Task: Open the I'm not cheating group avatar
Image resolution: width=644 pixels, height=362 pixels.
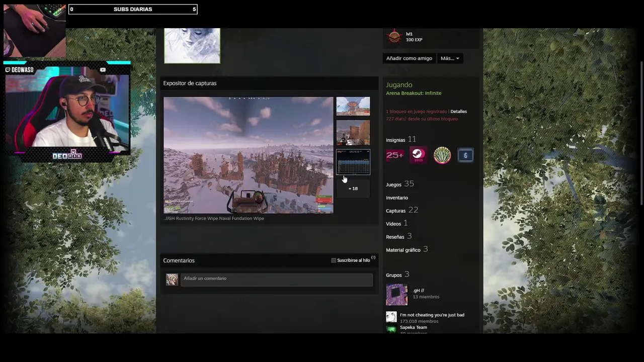Action: coord(391,317)
